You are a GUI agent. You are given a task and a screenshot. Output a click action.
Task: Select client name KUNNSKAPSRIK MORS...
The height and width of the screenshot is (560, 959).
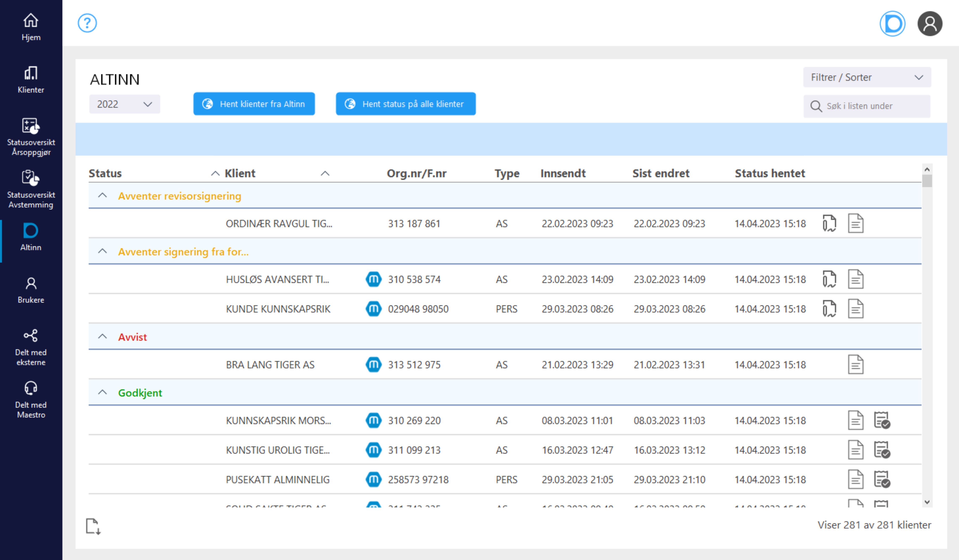pos(278,420)
